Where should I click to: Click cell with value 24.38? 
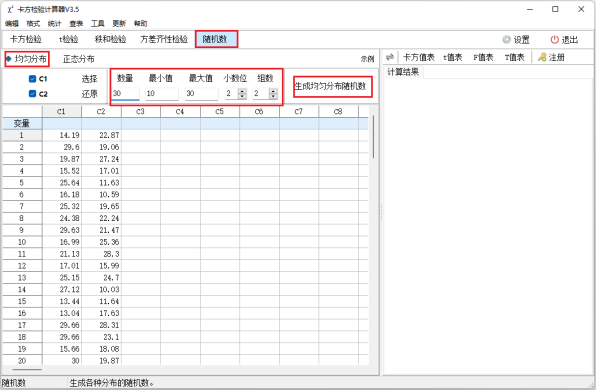click(62, 218)
